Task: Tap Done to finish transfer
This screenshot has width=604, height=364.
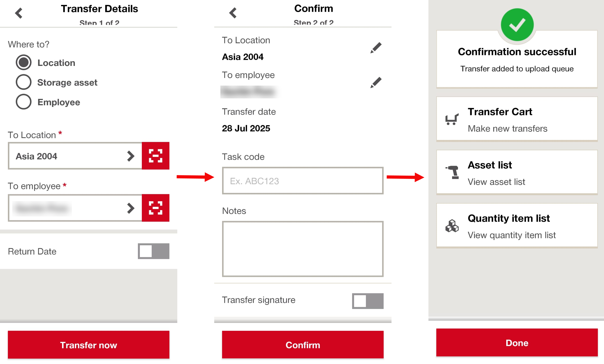Action: [517, 343]
